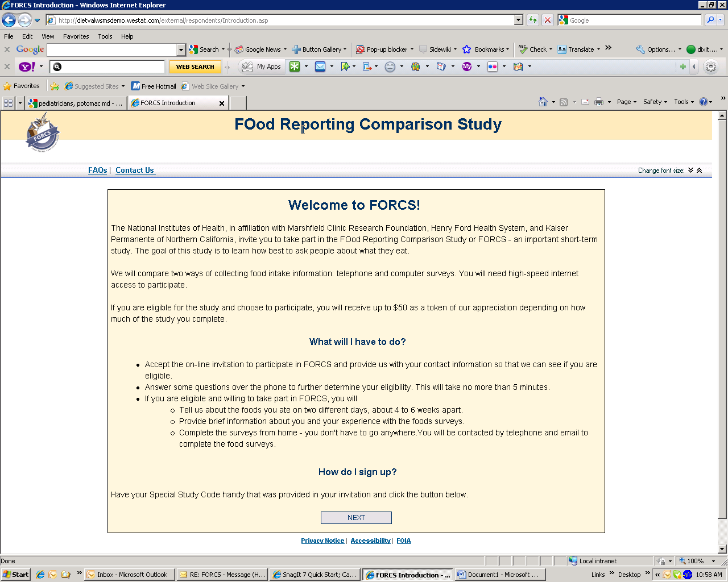Open the Accessibility link
Screen dimensions: 728x582
click(x=370, y=541)
